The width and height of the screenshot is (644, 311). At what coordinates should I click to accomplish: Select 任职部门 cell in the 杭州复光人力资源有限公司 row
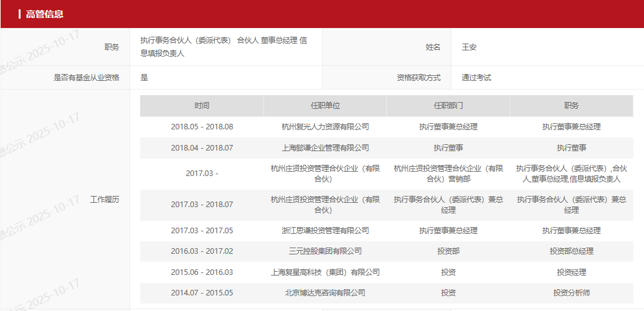pos(448,127)
